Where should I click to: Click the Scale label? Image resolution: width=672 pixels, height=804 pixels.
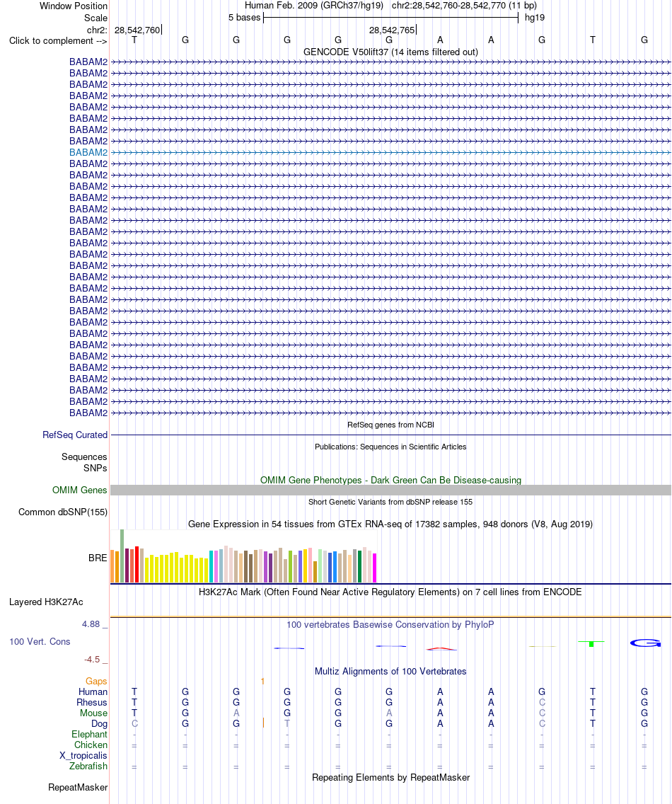[96, 18]
